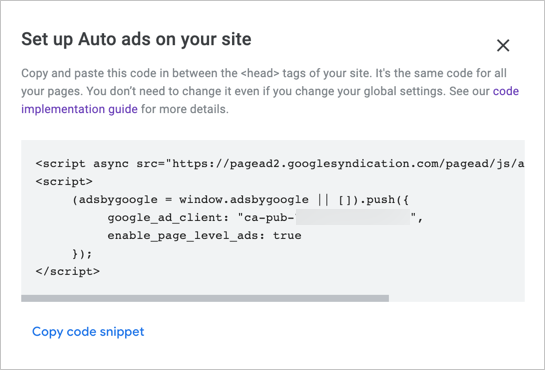Open the code implementation guide link
Screen dimensions: 545x370
click(x=270, y=100)
